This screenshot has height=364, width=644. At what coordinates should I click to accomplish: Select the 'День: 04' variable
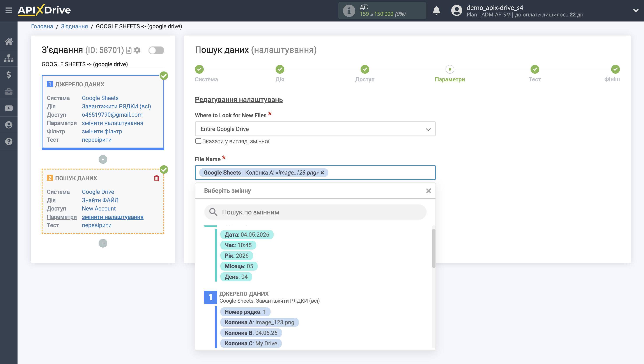[x=236, y=277]
